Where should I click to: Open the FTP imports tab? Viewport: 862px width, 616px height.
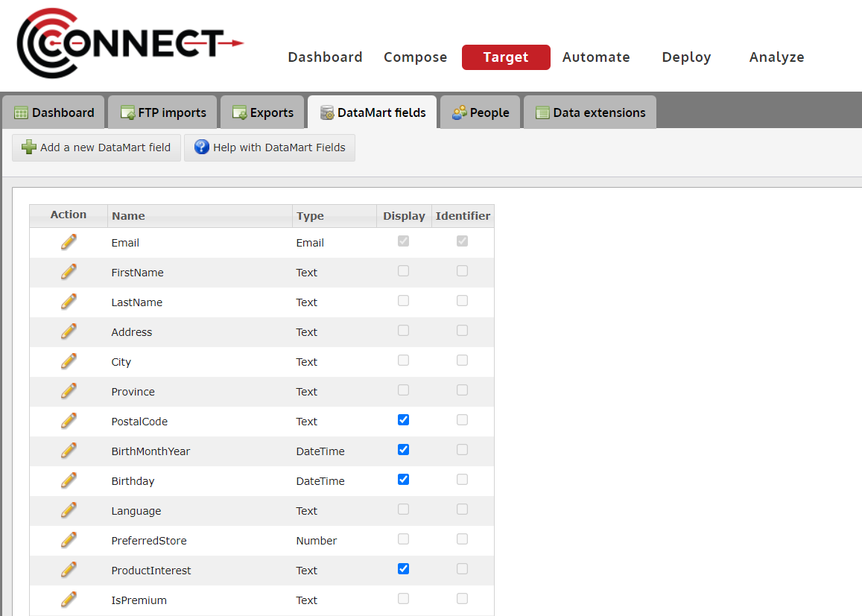[x=163, y=112]
